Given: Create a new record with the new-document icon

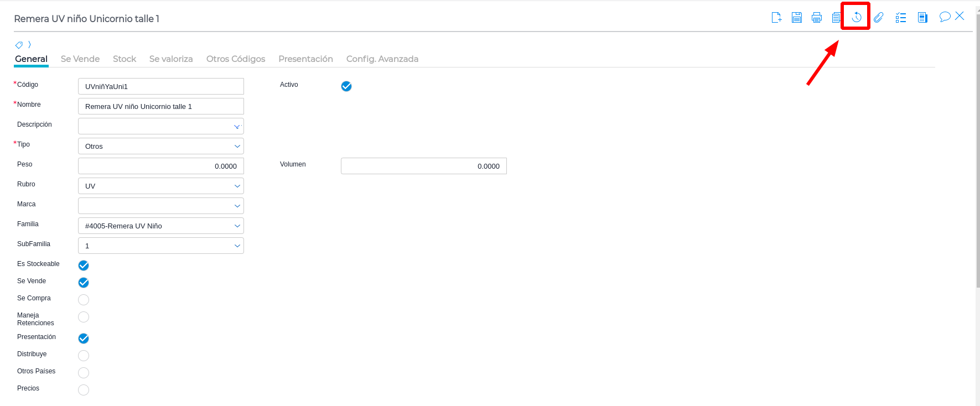Looking at the screenshot, I should coord(776,18).
